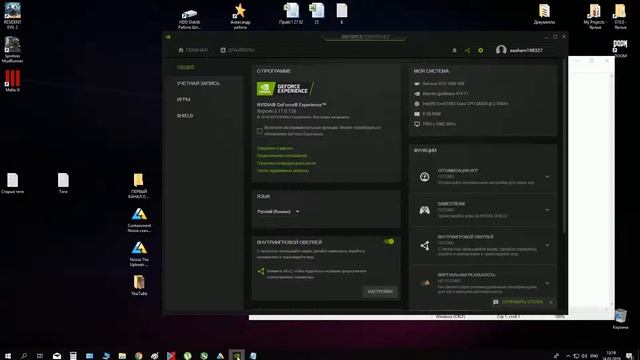This screenshot has width=640, height=360.
Task: Open Chrome from the taskbar
Action: coord(138,356)
